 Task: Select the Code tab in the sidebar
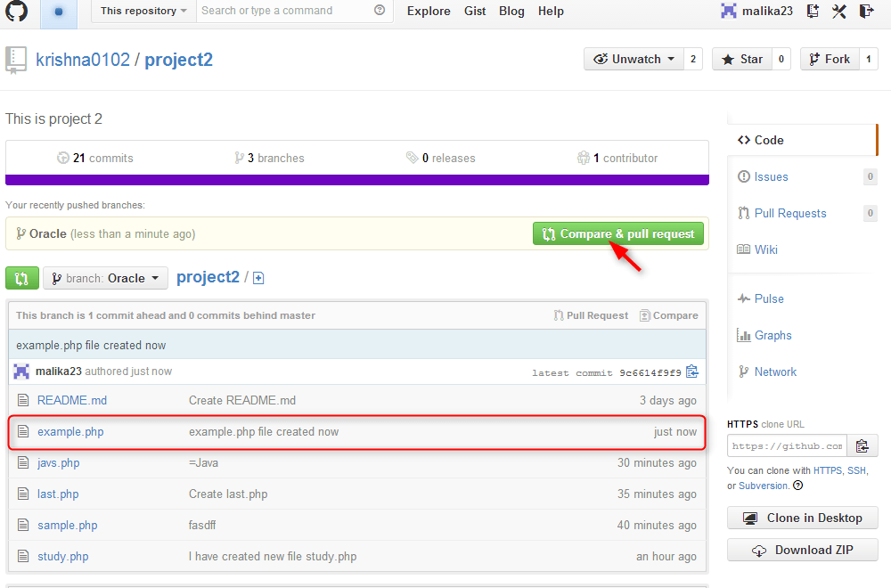(x=803, y=141)
